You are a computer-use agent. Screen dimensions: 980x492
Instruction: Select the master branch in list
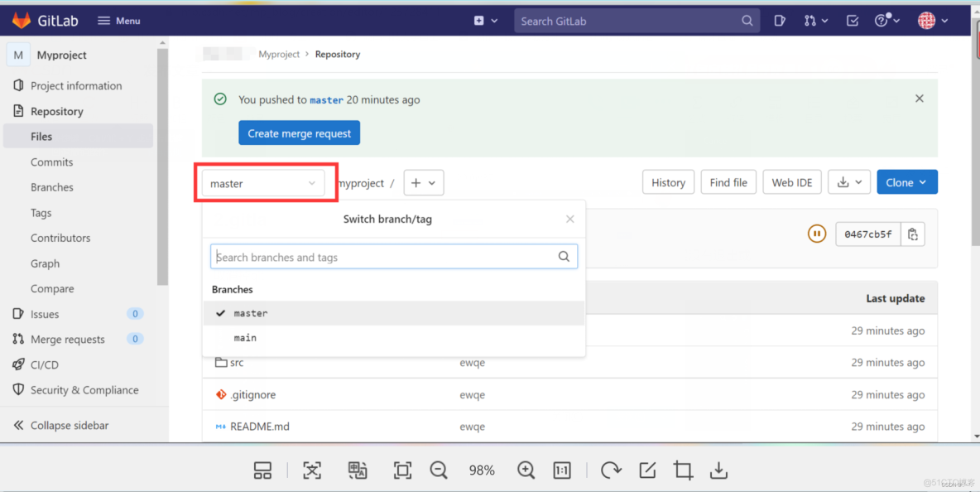(394, 313)
